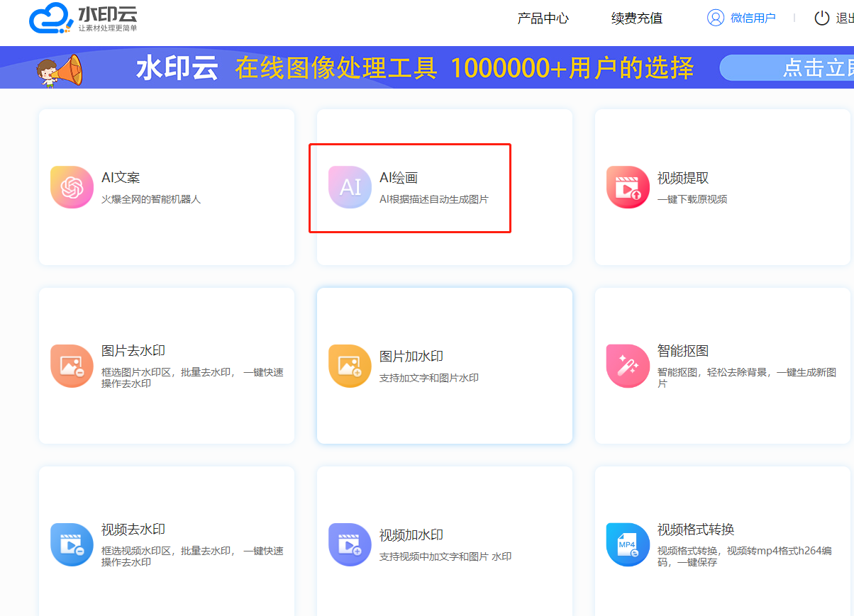Click the 图片去水印 title

tap(133, 351)
